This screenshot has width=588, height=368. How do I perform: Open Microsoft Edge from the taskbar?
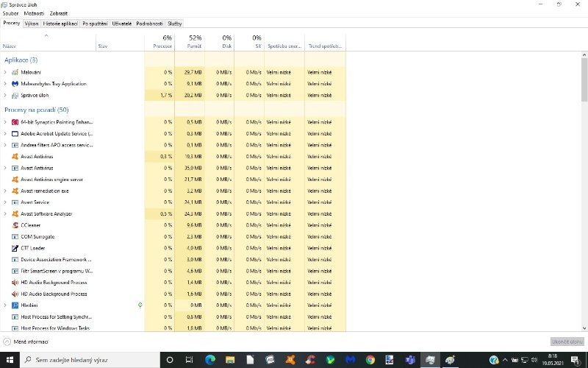[x=210, y=360]
